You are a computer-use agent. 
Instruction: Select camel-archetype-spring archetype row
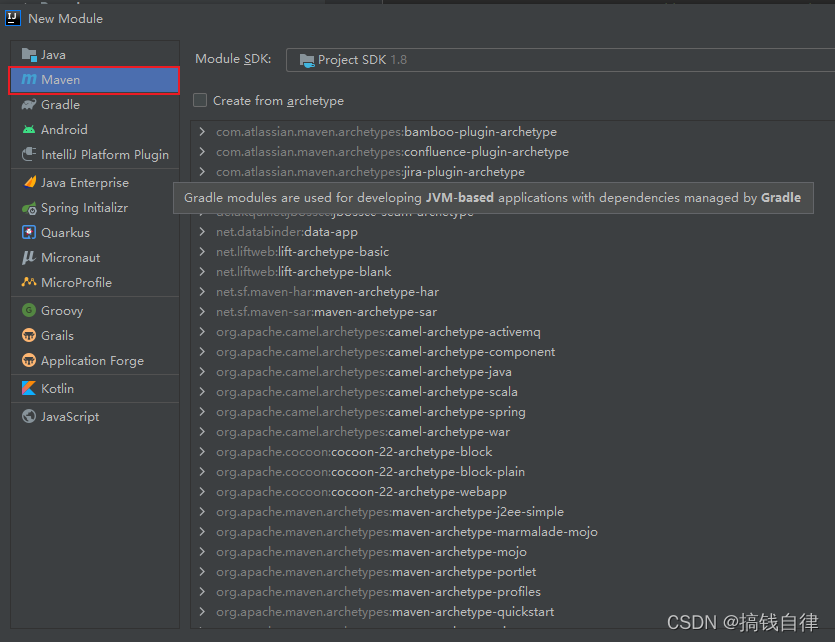(x=512, y=411)
